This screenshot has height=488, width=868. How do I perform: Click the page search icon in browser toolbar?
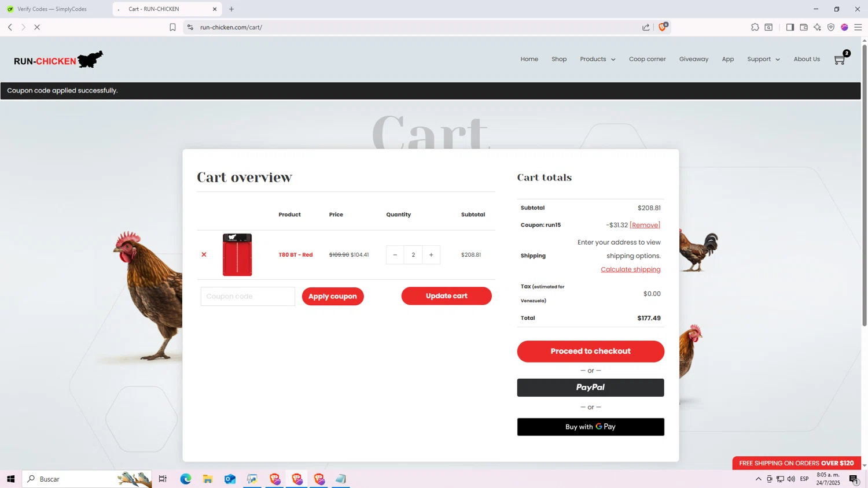pos(768,27)
